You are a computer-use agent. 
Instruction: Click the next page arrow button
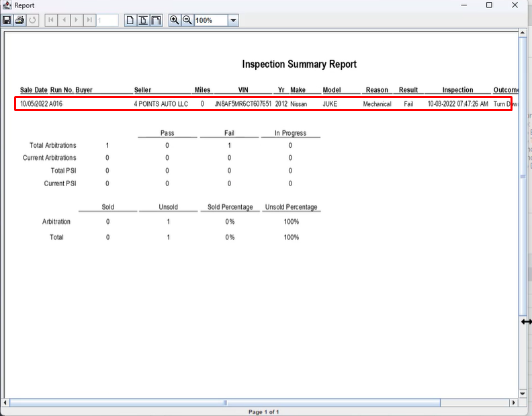pos(77,20)
